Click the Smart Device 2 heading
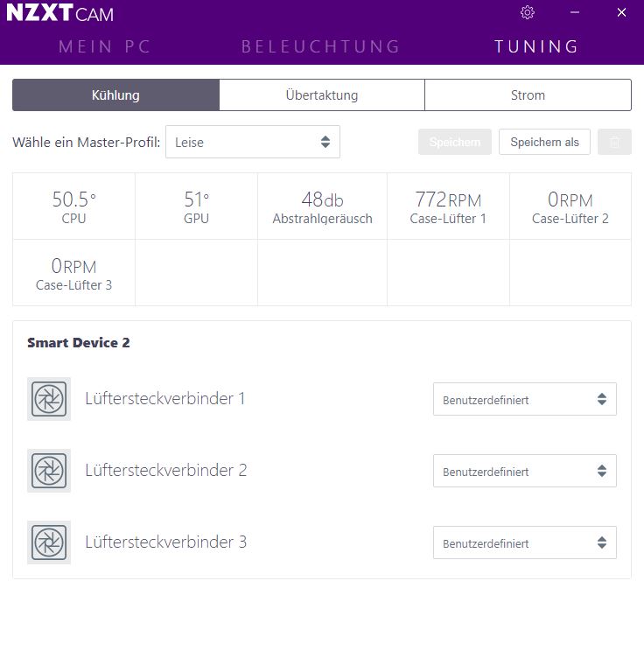This screenshot has width=644, height=658. [x=79, y=343]
